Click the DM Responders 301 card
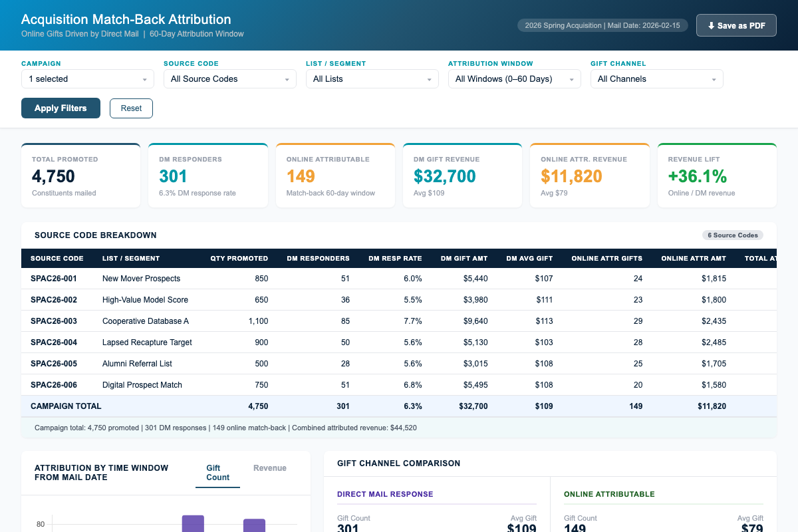The height and width of the screenshot is (532, 798). pyautogui.click(x=208, y=176)
